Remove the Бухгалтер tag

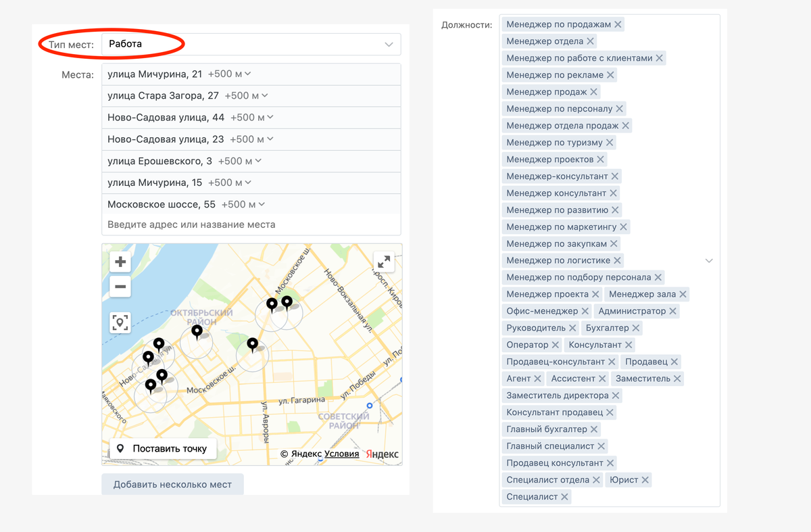(636, 328)
